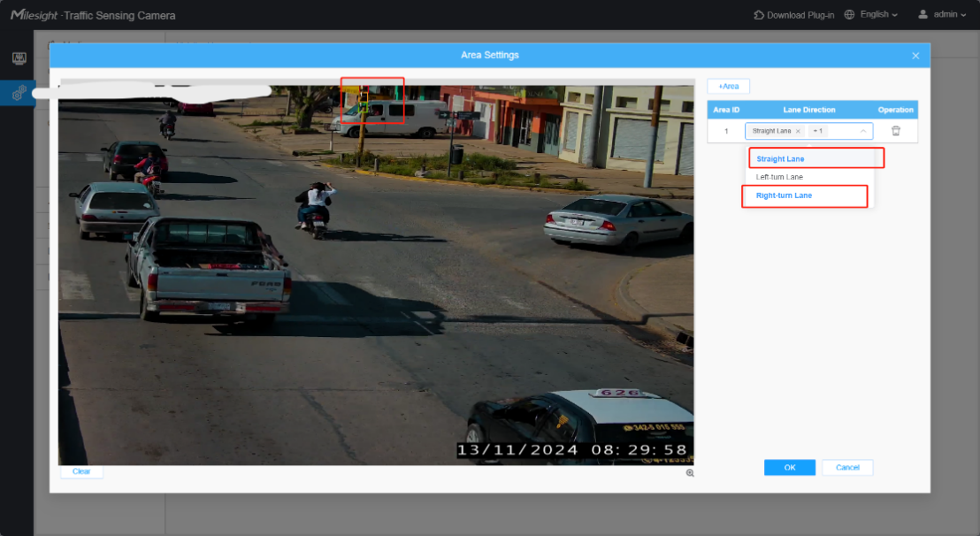Open the settings gear sidebar icon
The height and width of the screenshot is (536, 980).
pyautogui.click(x=19, y=93)
